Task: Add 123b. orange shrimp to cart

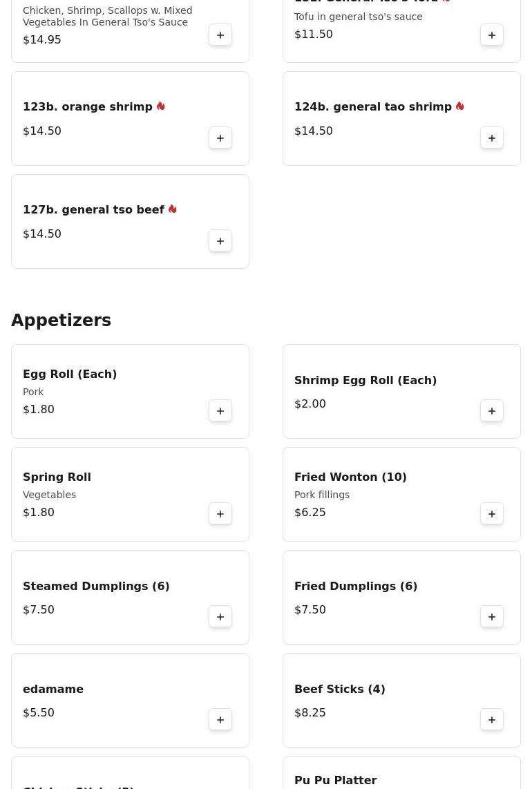Action: coord(220,138)
